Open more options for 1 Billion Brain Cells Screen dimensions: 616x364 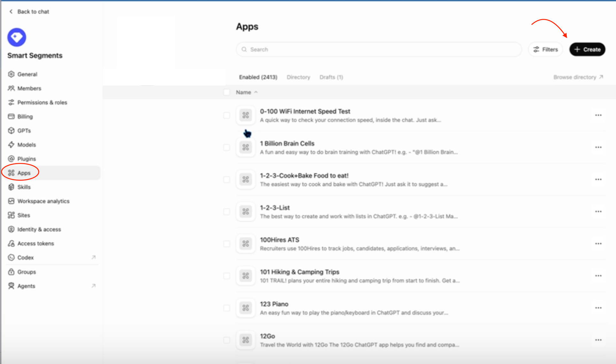598,147
